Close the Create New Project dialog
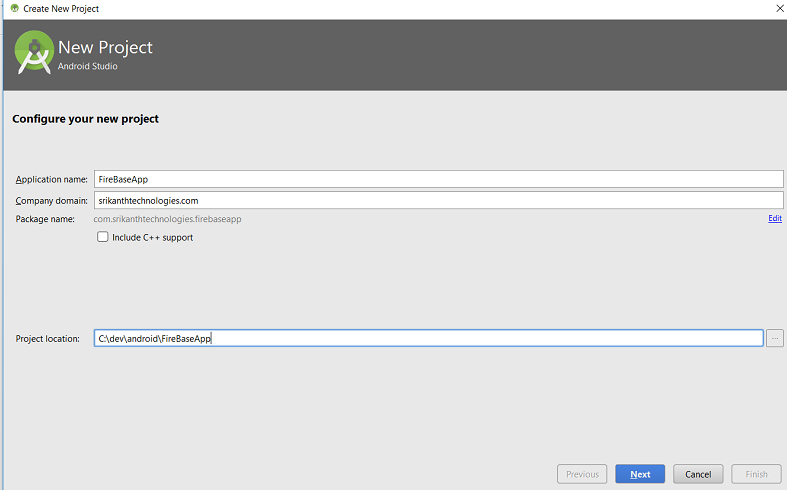The height and width of the screenshot is (503, 800). tap(780, 8)
